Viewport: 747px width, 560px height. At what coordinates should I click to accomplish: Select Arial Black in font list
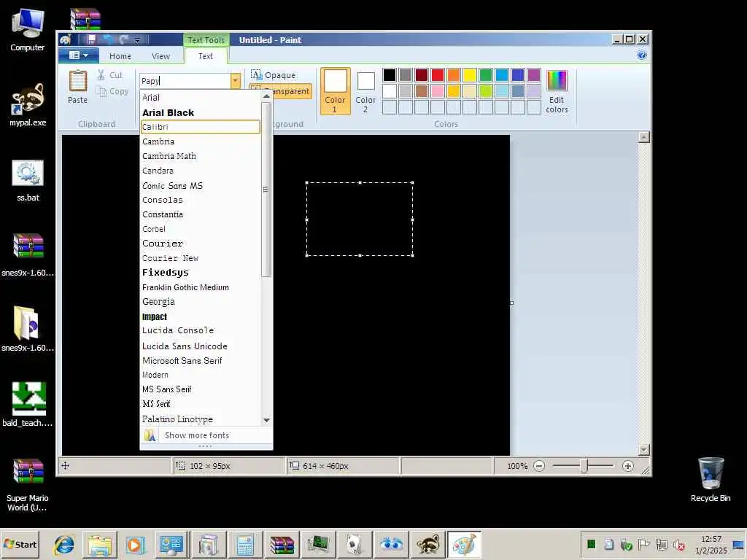coord(200,113)
